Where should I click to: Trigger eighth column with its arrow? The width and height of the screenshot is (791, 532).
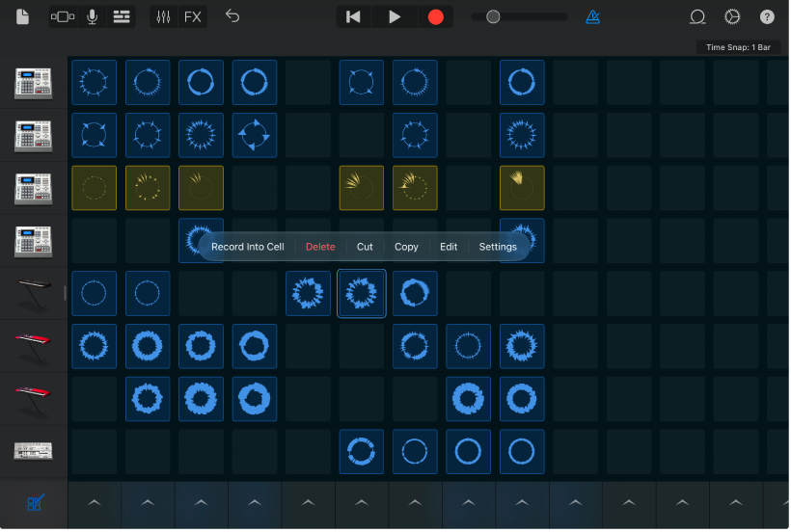(x=469, y=502)
